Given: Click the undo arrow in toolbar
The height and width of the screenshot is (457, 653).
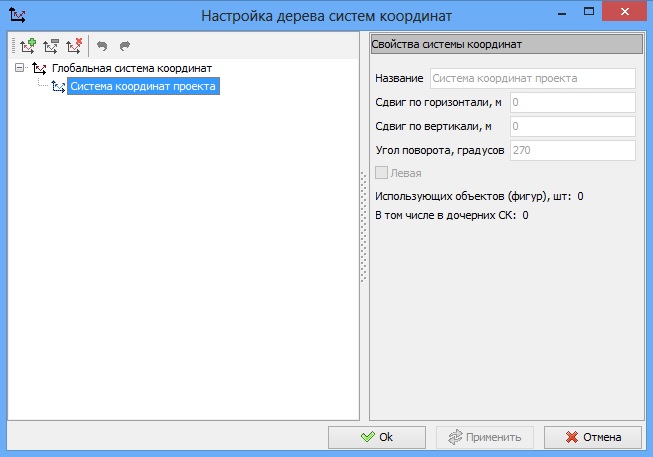Looking at the screenshot, I should [102, 46].
